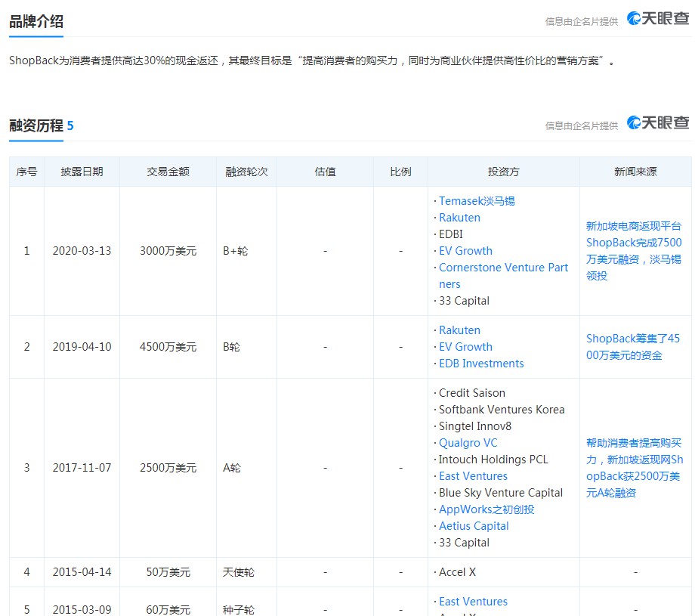The image size is (695, 616).
Task: Open Rakuten link in the B+轮 row
Action: (x=459, y=218)
